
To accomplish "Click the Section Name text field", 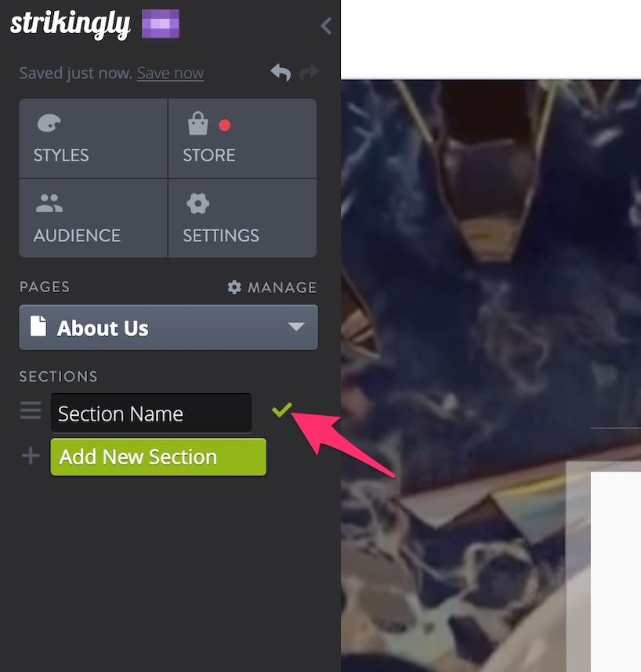I will coord(151,413).
